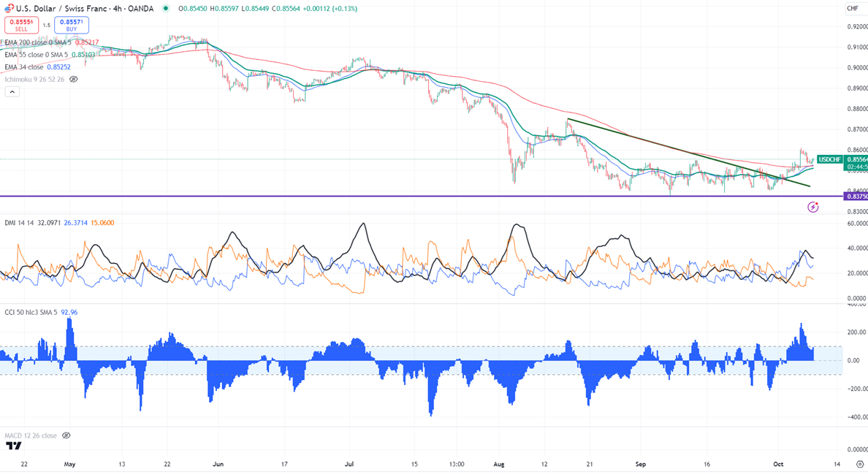Click the 0.87000 price axis label

(857, 129)
